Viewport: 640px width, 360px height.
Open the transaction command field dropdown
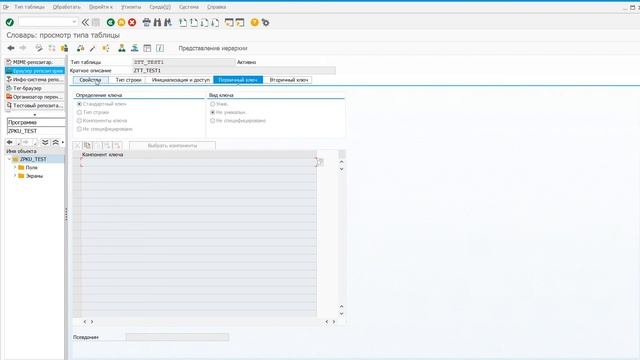[74, 22]
